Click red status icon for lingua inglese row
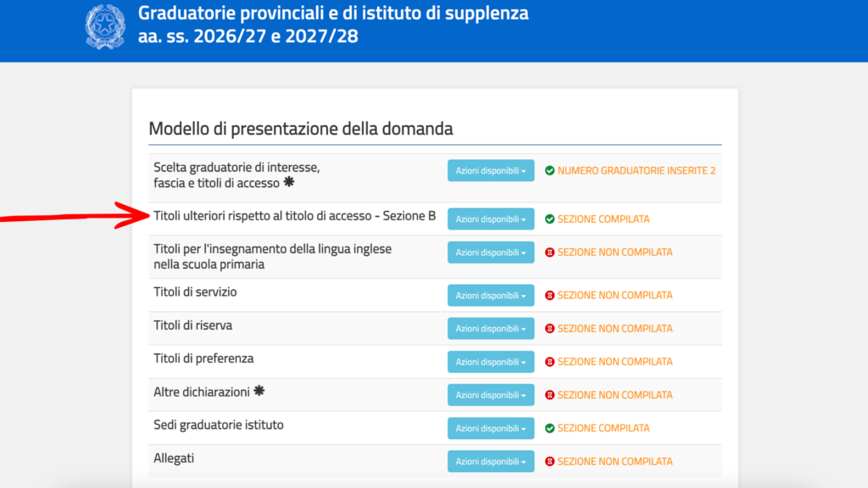This screenshot has height=488, width=868. point(550,252)
